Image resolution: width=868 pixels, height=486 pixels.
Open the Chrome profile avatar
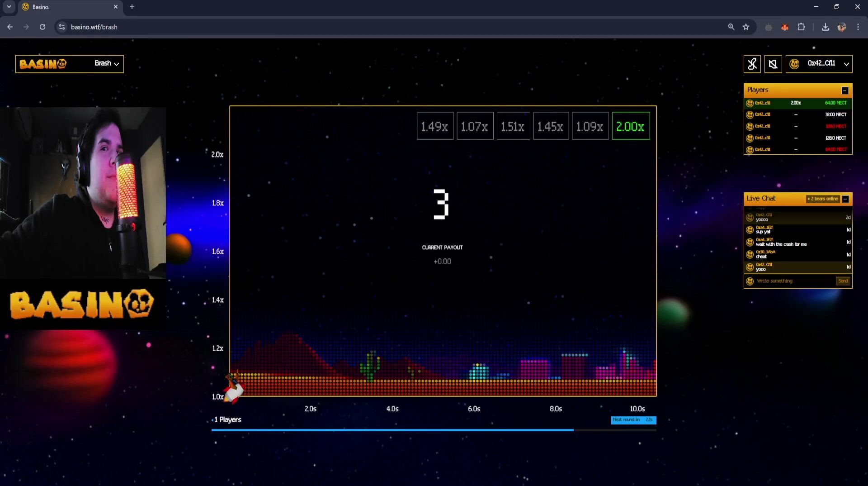[841, 27]
